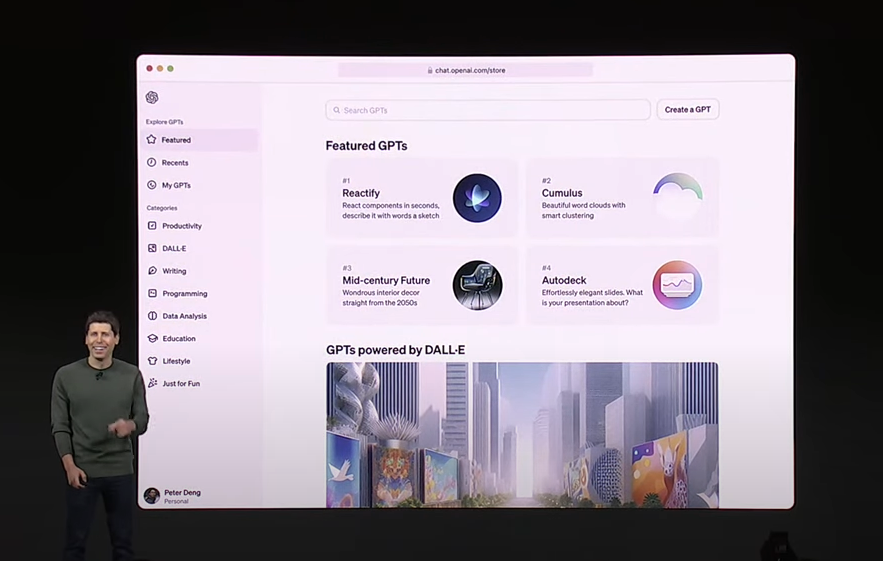Screen dimensions: 883x561
Task: Open the Peter Deng account menu
Action: [180, 496]
